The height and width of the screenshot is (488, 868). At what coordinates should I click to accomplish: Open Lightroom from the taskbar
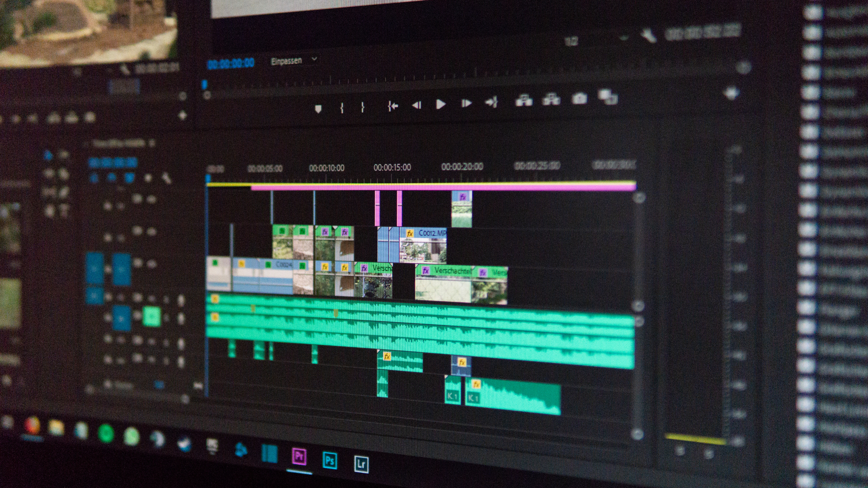point(361,464)
